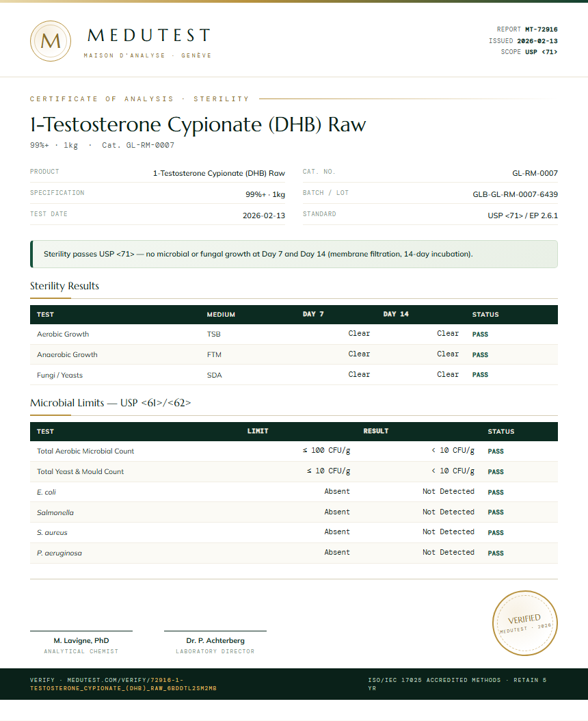Click the TSB medium cell
588x721 pixels.
point(213,335)
